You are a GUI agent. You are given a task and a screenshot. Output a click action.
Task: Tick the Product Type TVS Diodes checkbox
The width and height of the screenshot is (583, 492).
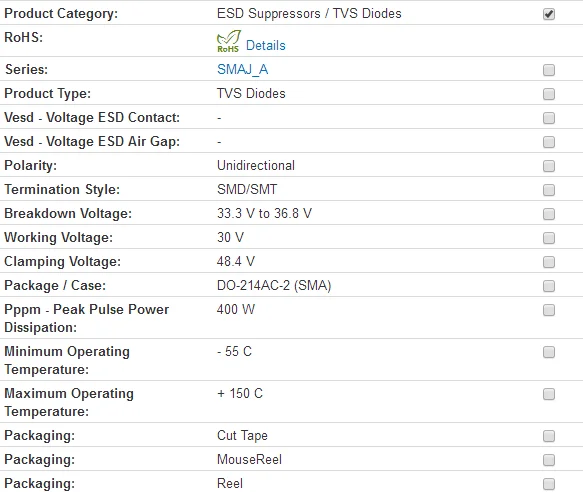549,94
